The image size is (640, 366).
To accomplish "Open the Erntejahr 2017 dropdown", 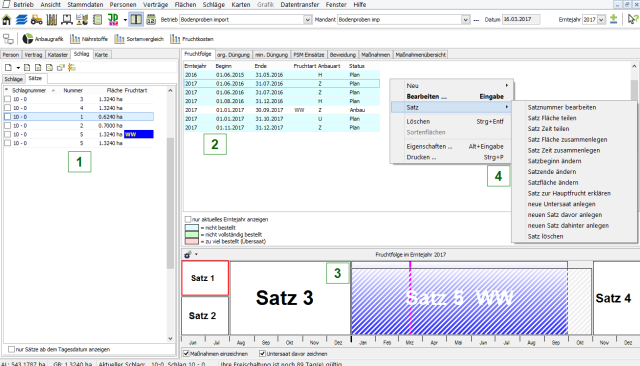I will pyautogui.click(x=601, y=20).
